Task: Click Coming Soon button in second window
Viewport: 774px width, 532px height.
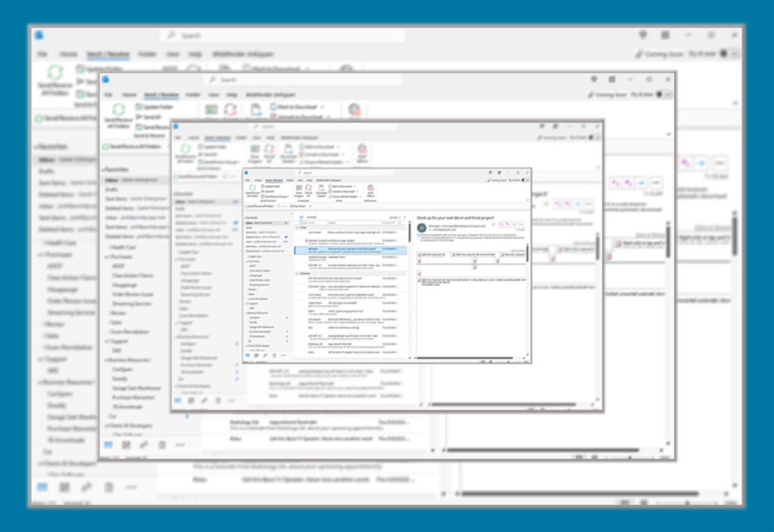Action: point(607,94)
